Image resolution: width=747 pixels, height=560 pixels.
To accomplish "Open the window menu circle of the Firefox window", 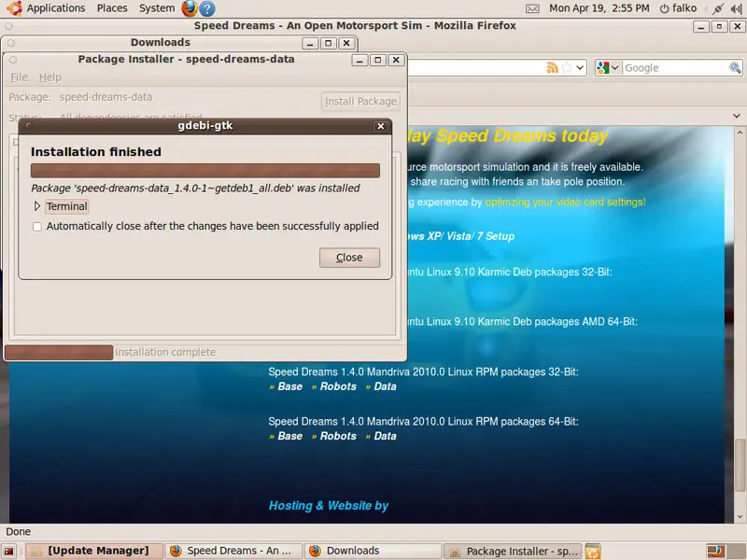I will click(x=8, y=26).
